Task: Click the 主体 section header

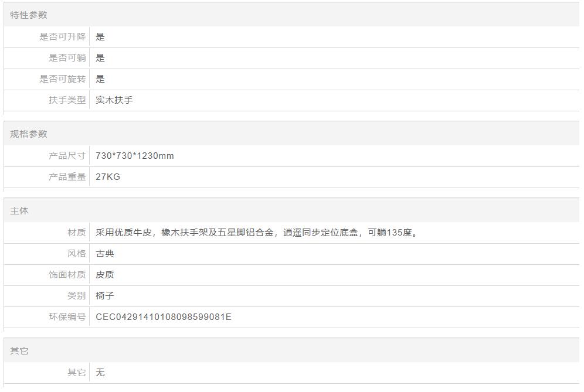Action: click(x=19, y=211)
